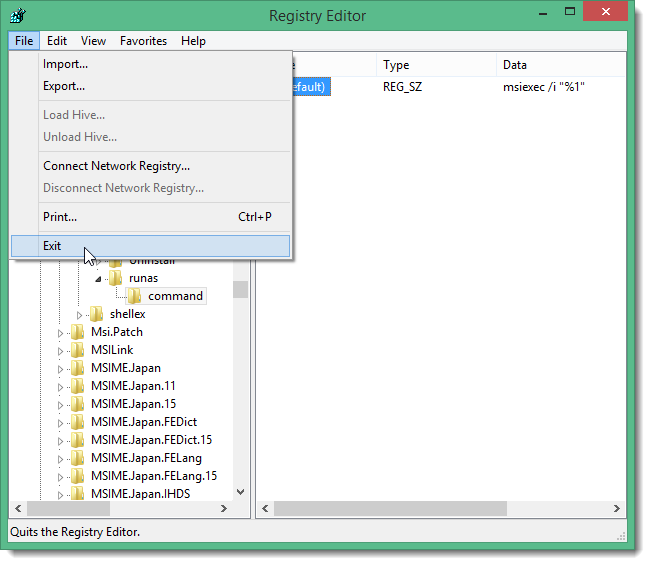Expand the MSIME.Japan.11 tree node
Screen dimensions: 650x565
click(x=60, y=387)
